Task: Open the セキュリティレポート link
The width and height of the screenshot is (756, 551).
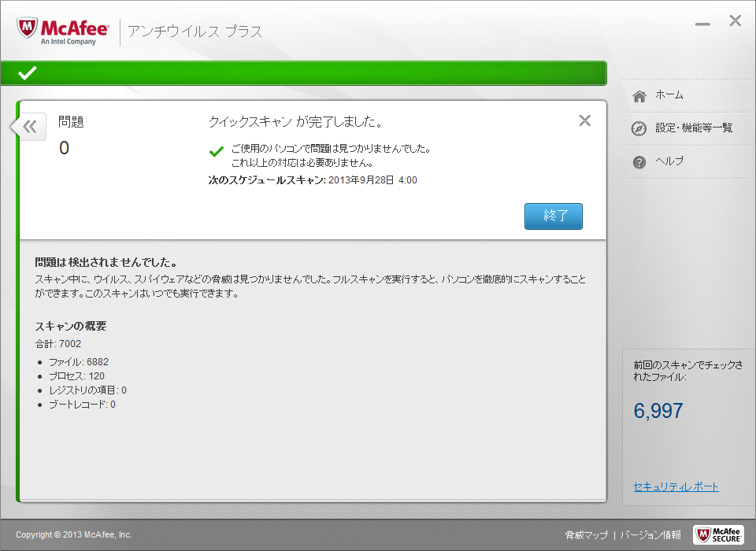Action: (x=676, y=487)
